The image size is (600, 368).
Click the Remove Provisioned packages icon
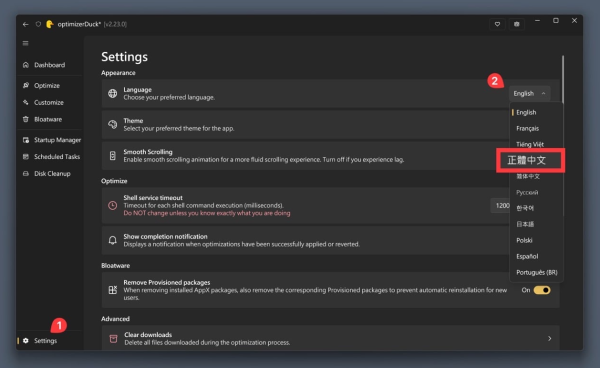[112, 290]
